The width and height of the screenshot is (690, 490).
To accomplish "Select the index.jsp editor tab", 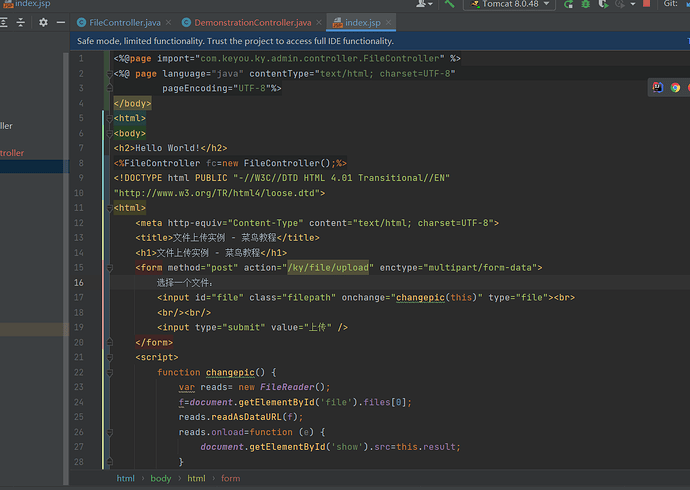I will click(x=363, y=22).
